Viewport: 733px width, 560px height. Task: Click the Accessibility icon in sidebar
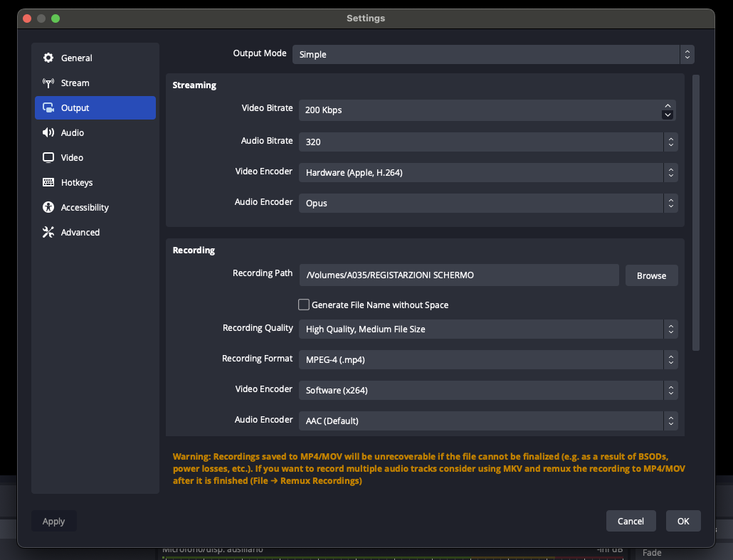pos(48,208)
